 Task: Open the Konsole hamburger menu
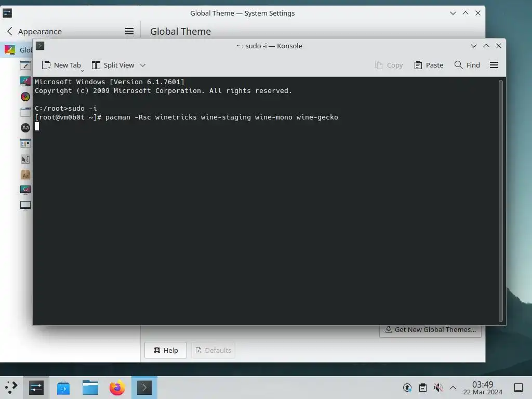coord(494,65)
